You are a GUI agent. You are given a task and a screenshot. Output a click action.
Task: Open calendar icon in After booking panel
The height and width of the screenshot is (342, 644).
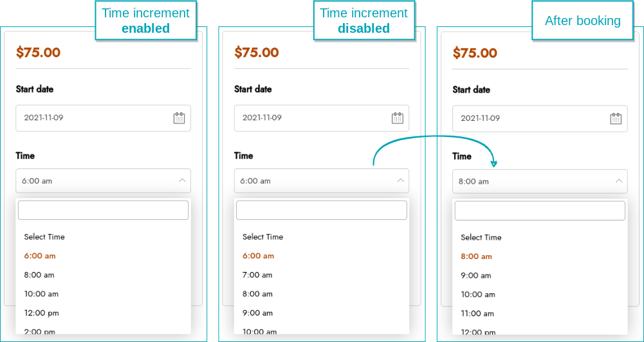click(x=616, y=119)
